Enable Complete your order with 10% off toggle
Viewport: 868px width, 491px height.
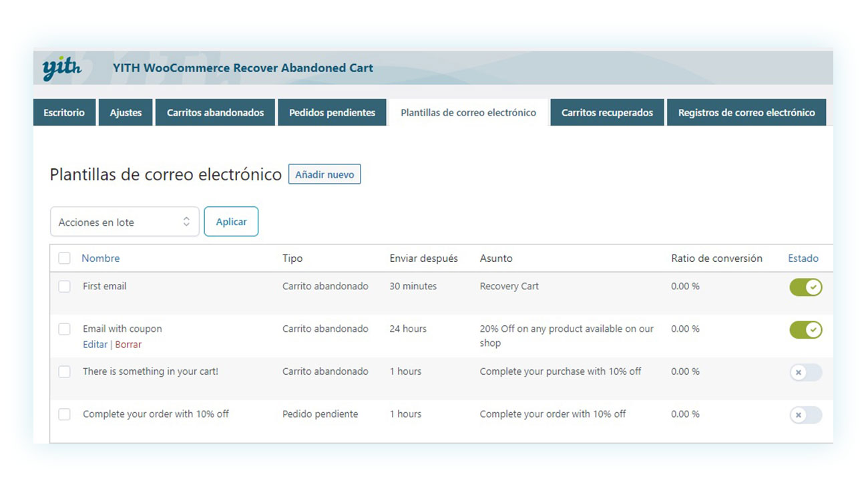click(806, 416)
